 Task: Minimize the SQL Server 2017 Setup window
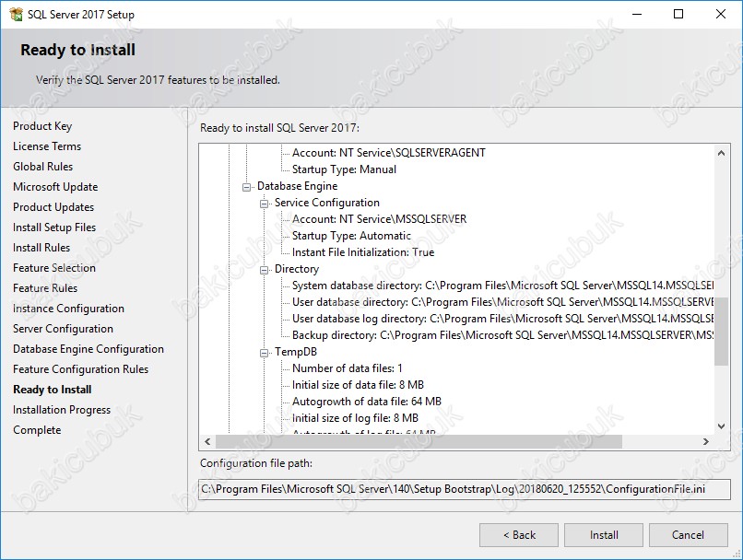coord(637,14)
